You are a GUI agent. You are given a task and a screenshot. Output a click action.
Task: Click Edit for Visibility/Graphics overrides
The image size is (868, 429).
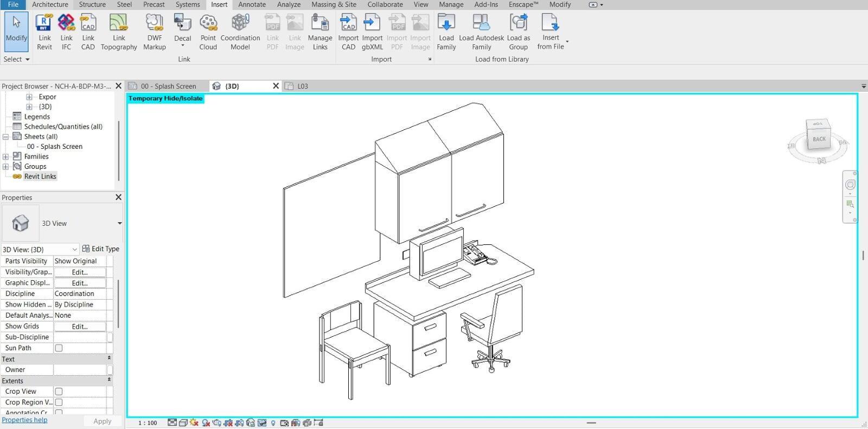(80, 272)
